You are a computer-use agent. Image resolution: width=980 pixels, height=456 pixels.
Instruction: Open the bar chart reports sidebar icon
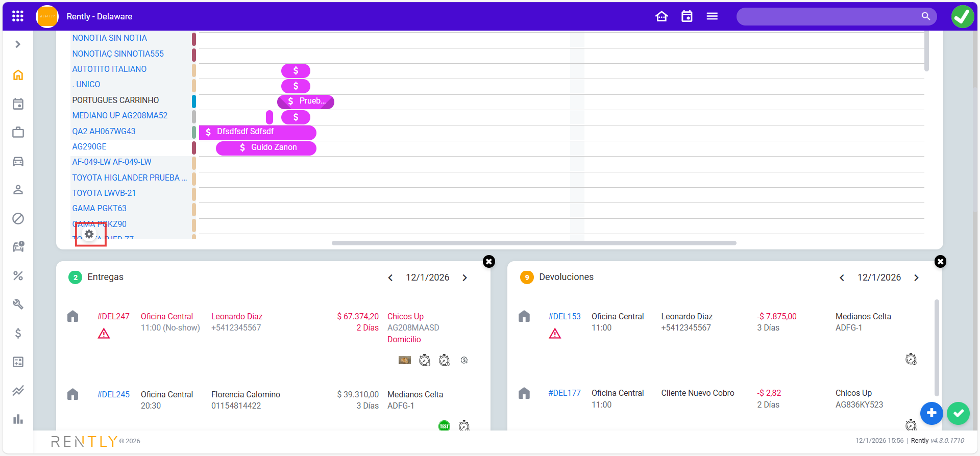pos(18,419)
